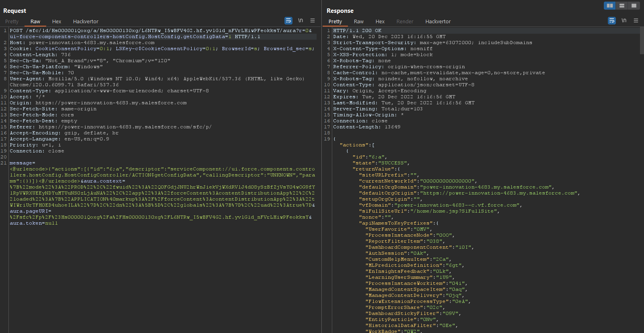
Task: Click the Origin header line
Action: [x=98, y=103]
